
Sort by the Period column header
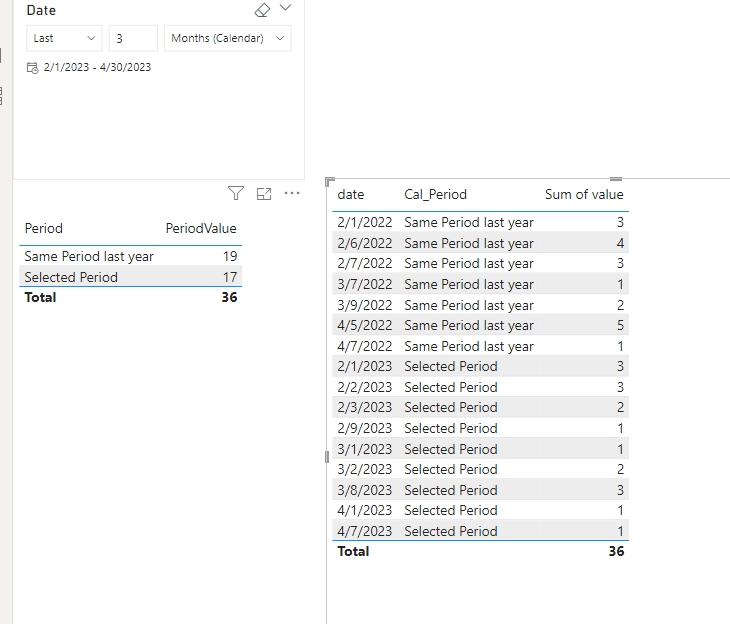(43, 228)
